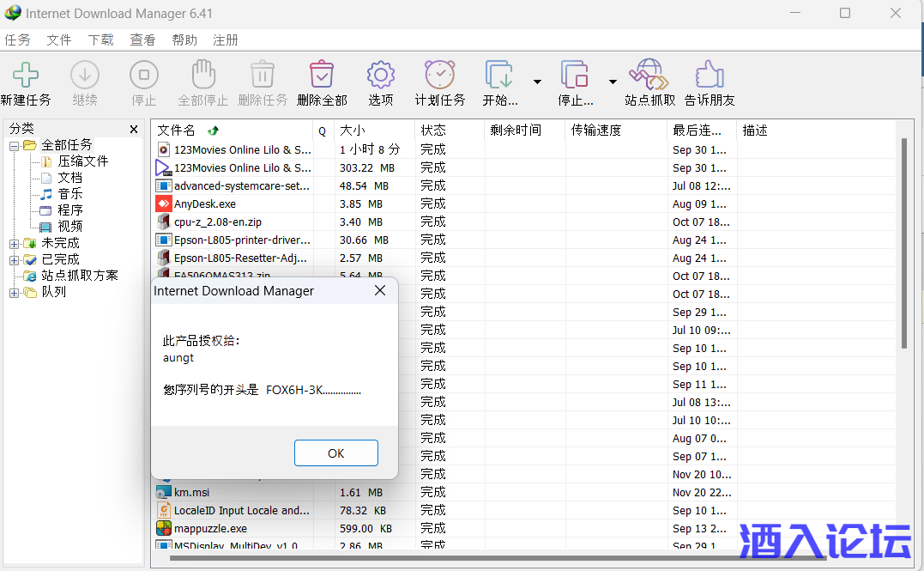Expand the 队列 tree node
Viewport: 924px width, 571px height.
[14, 292]
